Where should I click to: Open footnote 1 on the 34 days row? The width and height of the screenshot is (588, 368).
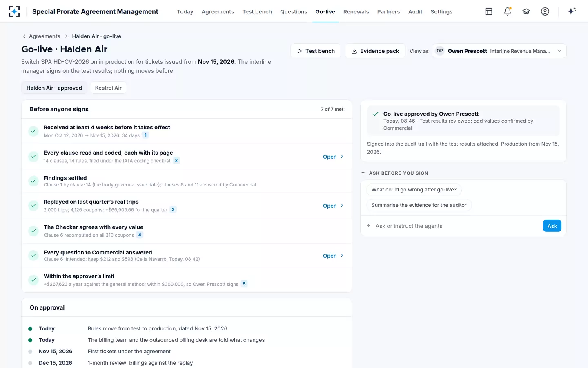(145, 135)
